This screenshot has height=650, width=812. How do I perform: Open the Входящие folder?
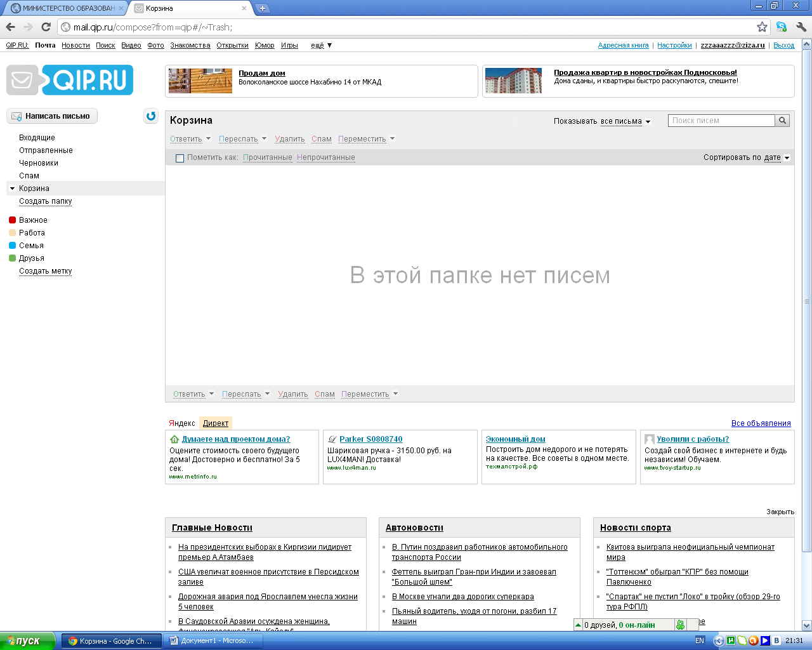tap(37, 138)
